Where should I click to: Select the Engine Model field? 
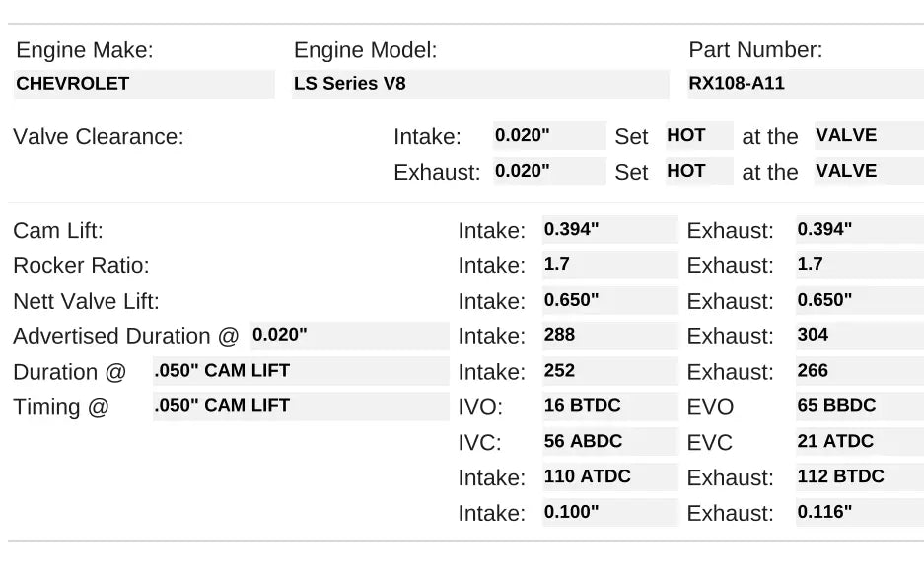pos(480,84)
